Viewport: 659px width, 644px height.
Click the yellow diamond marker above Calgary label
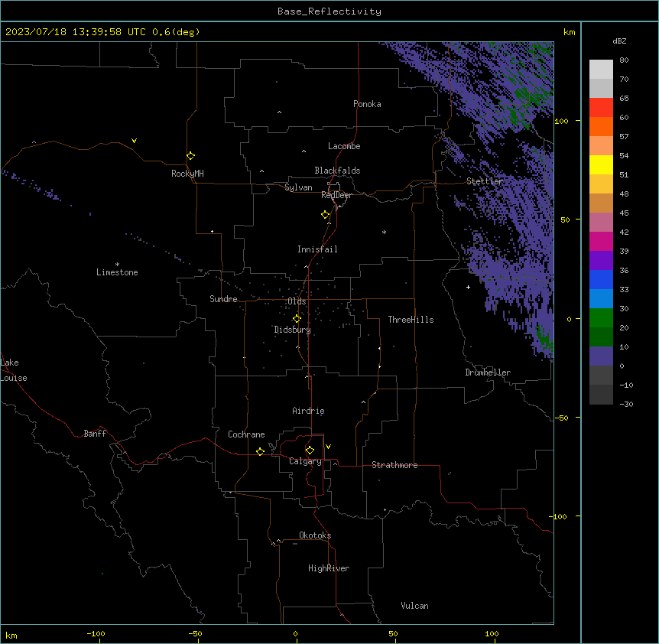[310, 450]
